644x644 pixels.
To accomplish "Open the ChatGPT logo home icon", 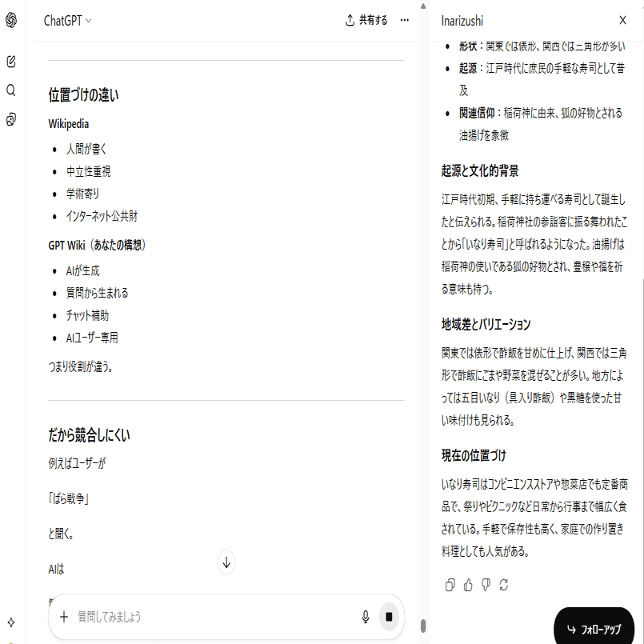I will pyautogui.click(x=11, y=20).
